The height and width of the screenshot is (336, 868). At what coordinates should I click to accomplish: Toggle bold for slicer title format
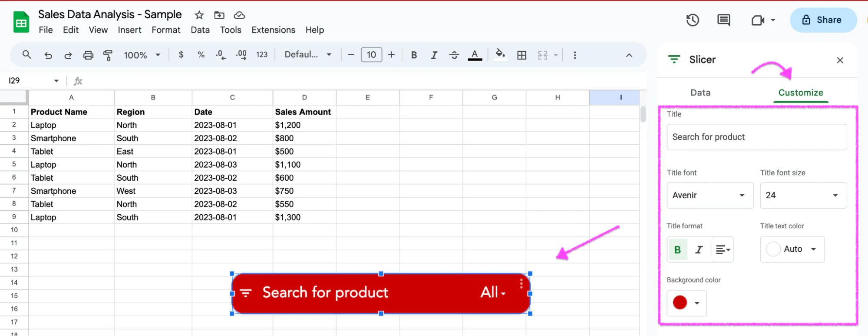click(677, 250)
